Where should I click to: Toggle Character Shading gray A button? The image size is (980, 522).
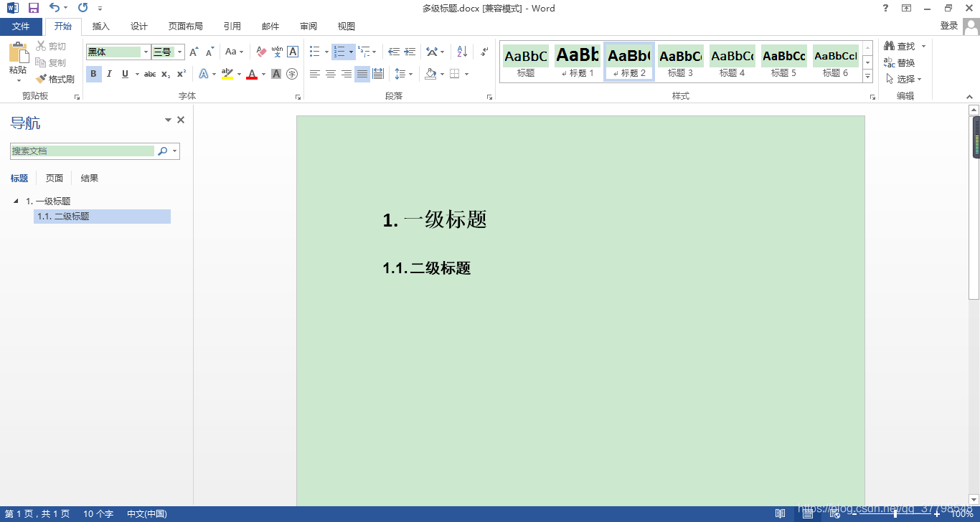click(276, 74)
